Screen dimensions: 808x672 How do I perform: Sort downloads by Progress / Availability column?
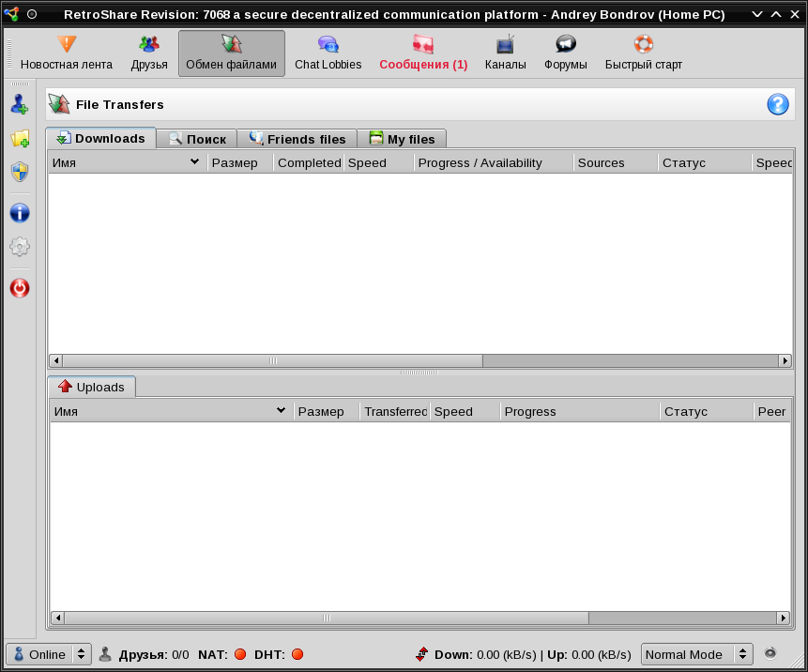coord(494,163)
